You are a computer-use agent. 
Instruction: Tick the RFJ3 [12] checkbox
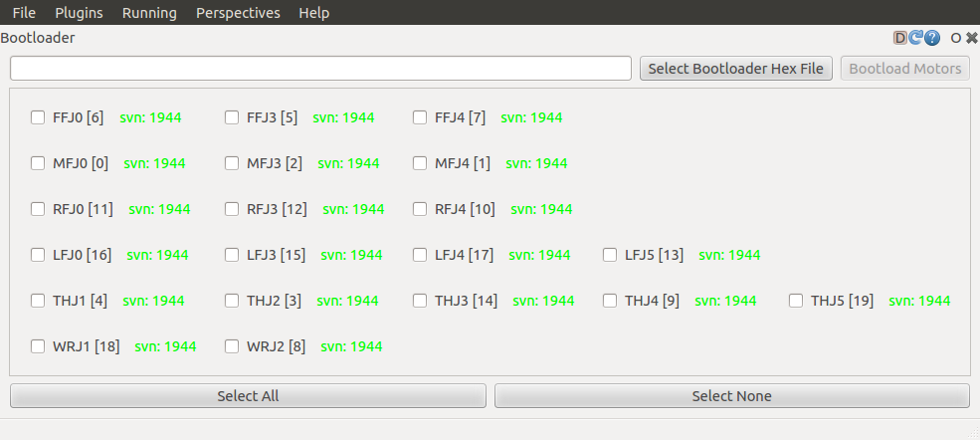click(232, 209)
